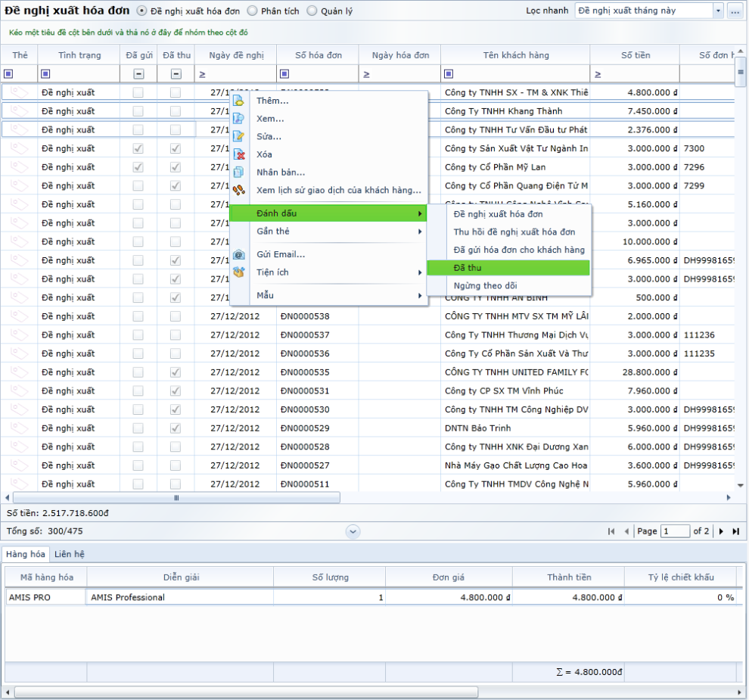Click the customer transaction history icon
This screenshot has height=700, width=749.
(239, 190)
